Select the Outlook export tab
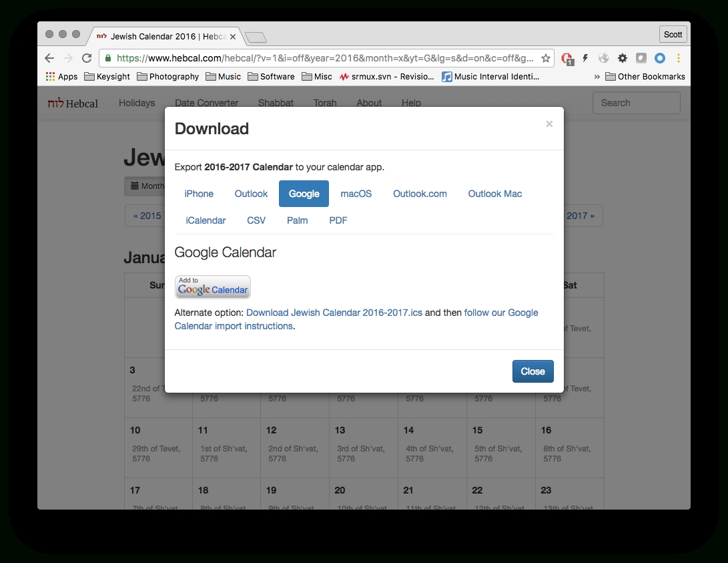This screenshot has width=728, height=563. tap(251, 194)
